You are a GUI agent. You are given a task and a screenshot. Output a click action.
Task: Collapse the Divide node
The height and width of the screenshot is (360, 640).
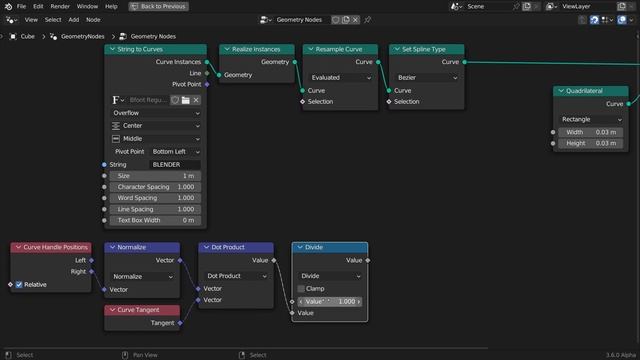(x=300, y=247)
